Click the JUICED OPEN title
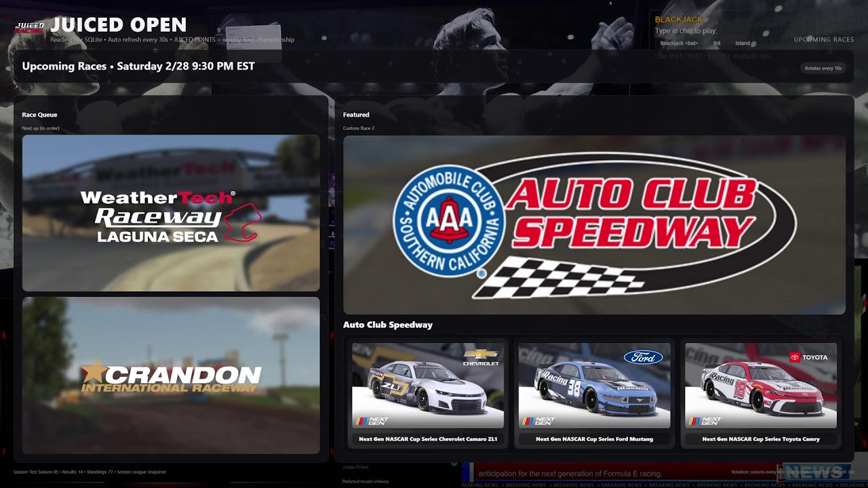Screen dimensions: 868x488 pos(119,25)
